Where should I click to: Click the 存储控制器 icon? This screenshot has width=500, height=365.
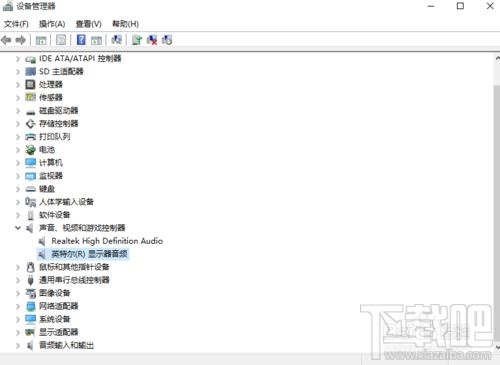[30, 124]
